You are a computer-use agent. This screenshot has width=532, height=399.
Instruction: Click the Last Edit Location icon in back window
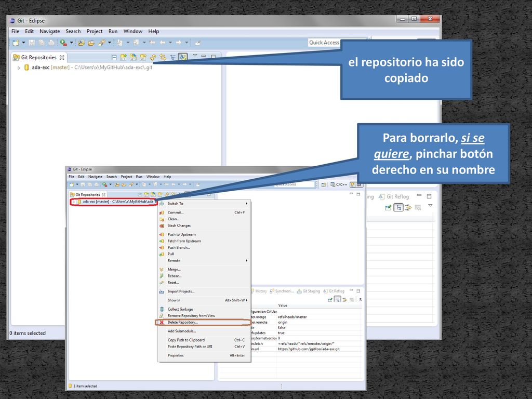pos(152,43)
